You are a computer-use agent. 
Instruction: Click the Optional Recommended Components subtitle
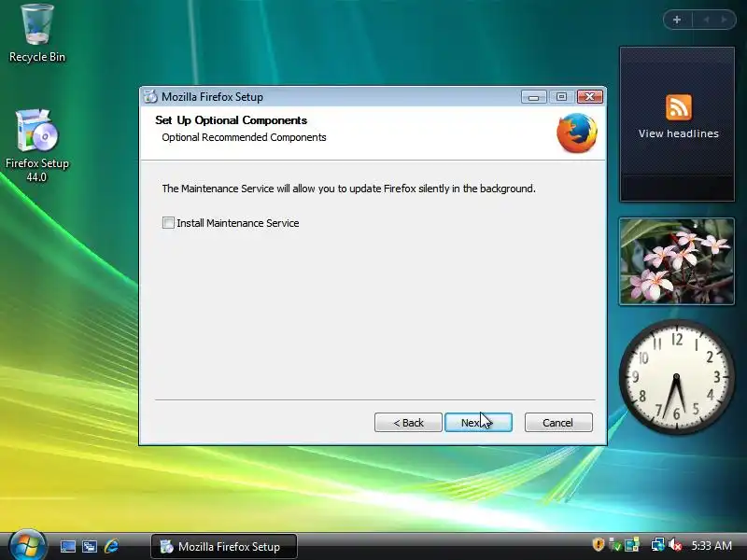tap(244, 137)
